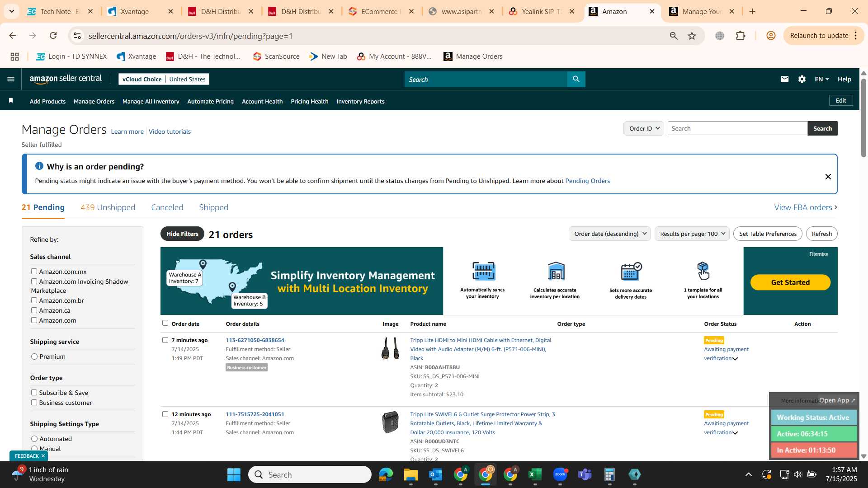Open Calculator from taskbar
Viewport: 868px width, 488px height.
click(609, 474)
